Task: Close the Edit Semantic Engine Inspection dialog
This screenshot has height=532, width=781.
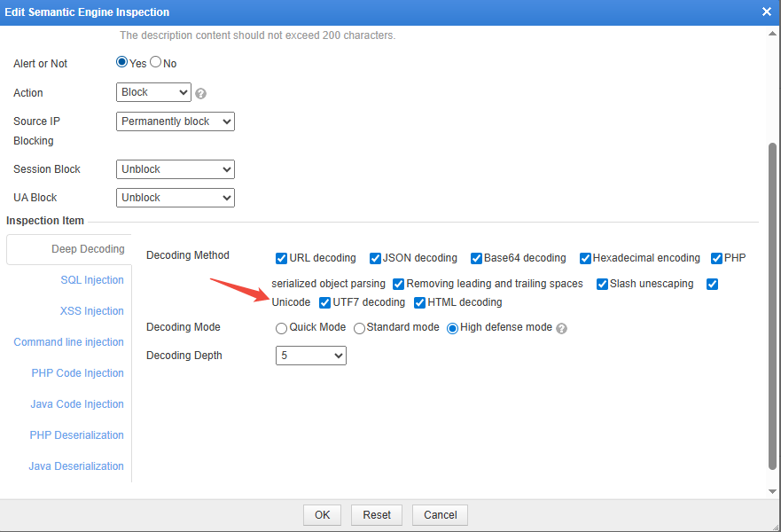Action: (767, 12)
